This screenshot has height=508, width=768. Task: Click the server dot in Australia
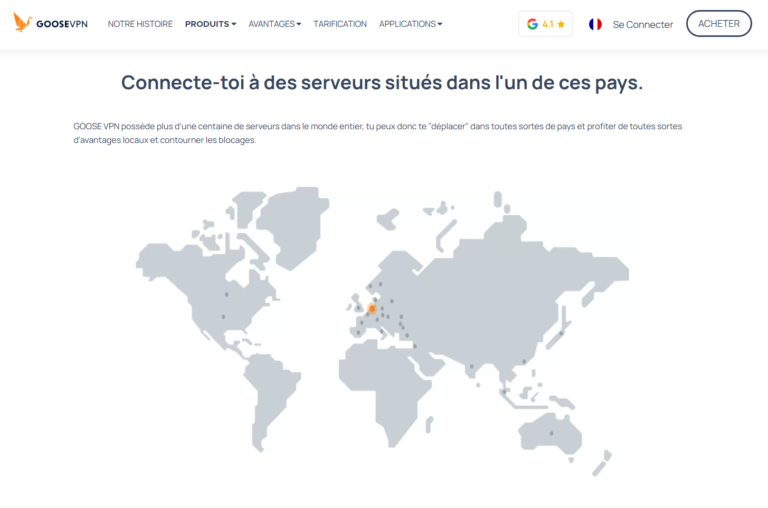[552, 434]
